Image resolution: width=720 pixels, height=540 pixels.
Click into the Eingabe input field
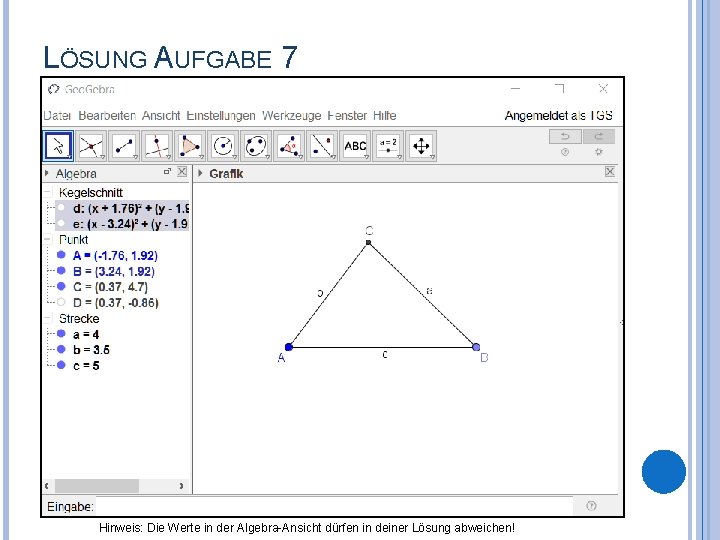pos(334,506)
